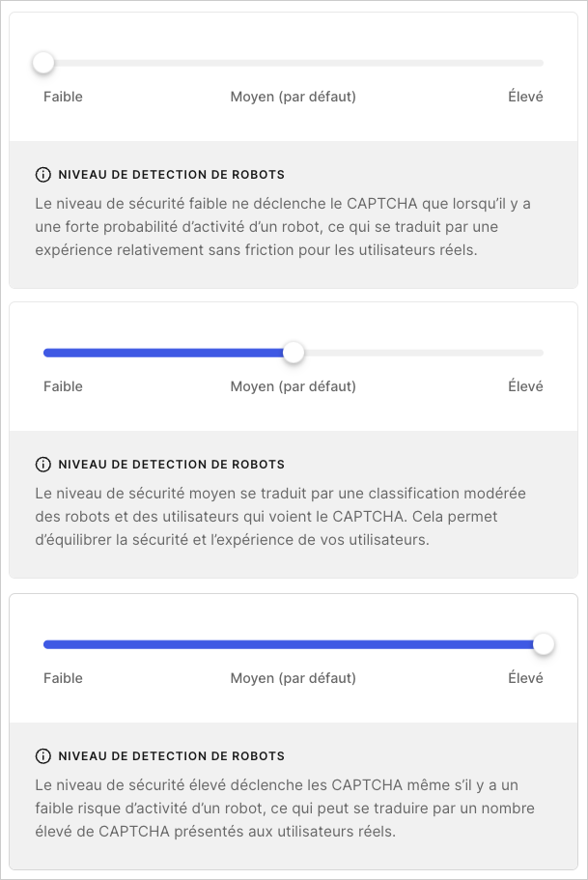
Task: Select Moyen (par défaut) under the bottom slider
Action: (293, 678)
